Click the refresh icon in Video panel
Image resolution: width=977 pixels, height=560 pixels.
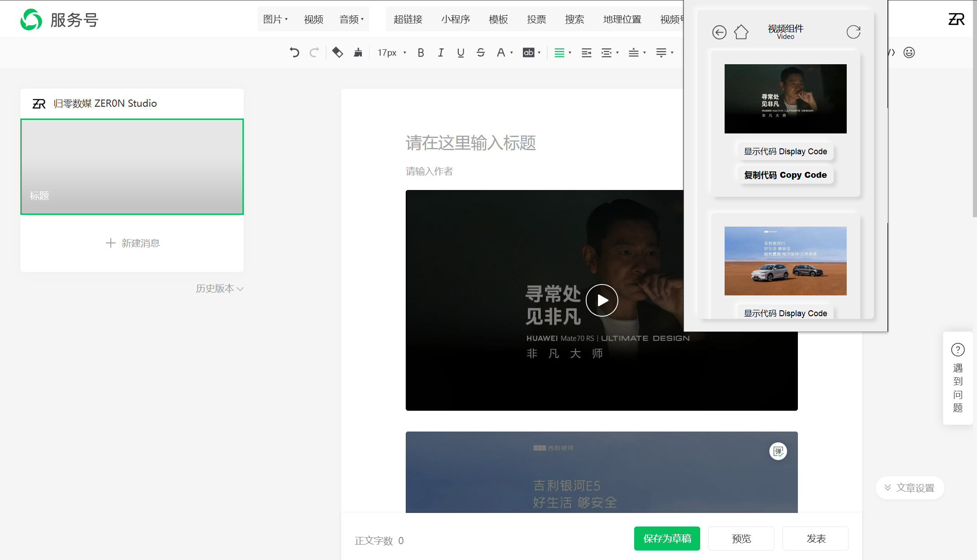tap(854, 32)
